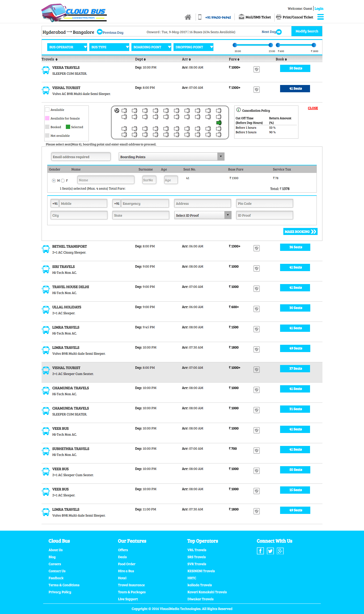The width and height of the screenshot is (364, 614).
Task: Expand the Boarding Points combo box
Action: pos(172,156)
